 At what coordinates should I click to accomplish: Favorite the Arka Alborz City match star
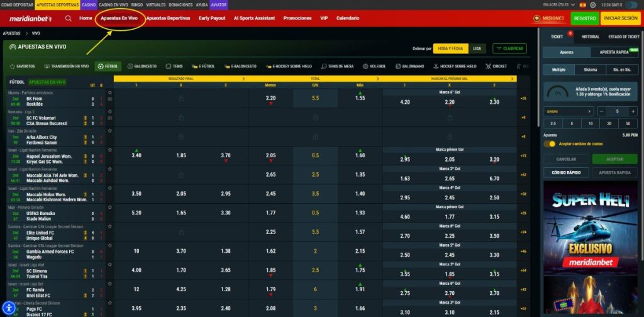(109, 131)
